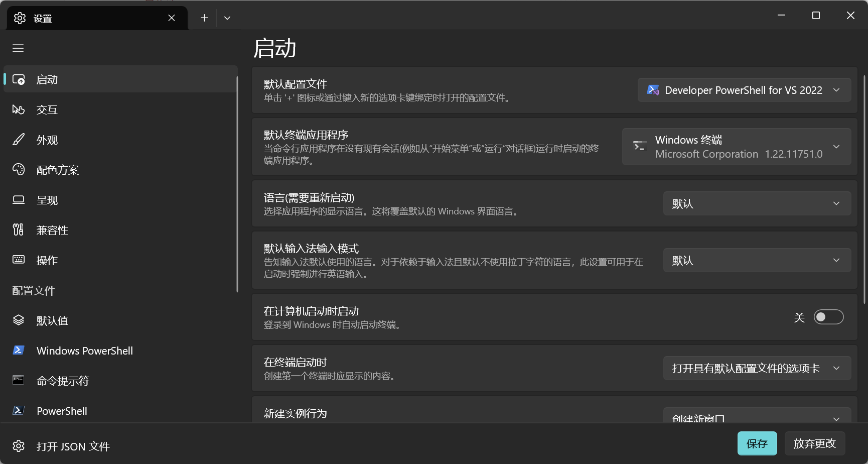The image size is (868, 464).
Task: Minimize the terminal window
Action: click(x=781, y=15)
